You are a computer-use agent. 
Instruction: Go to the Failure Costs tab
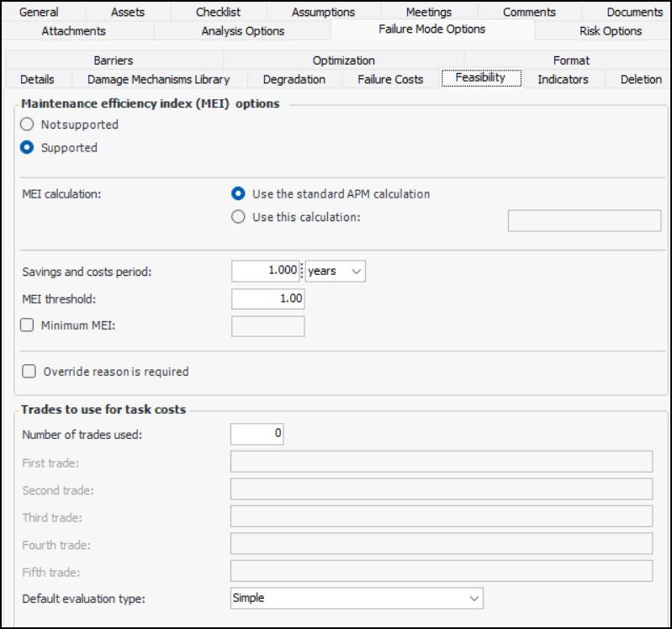pyautogui.click(x=390, y=79)
